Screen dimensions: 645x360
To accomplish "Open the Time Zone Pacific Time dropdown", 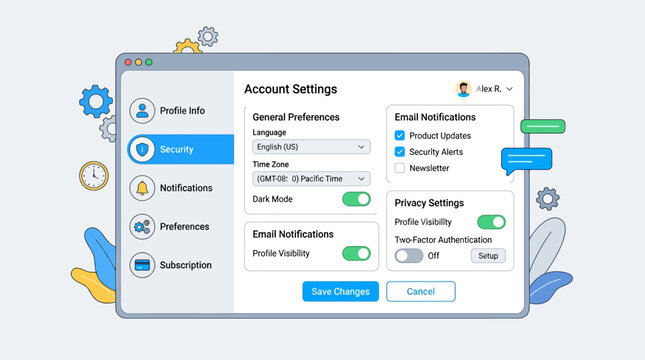I will pyautogui.click(x=311, y=179).
